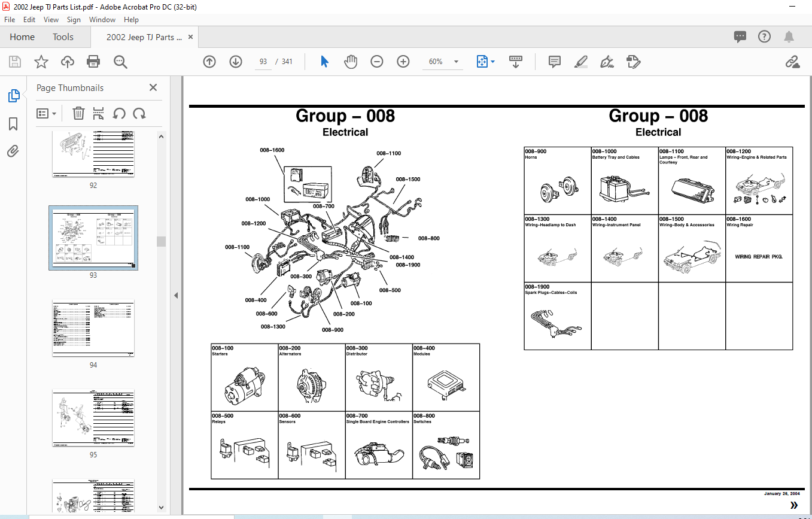Close the Page Thumbnails panel
This screenshot has height=519, width=812.
[x=153, y=87]
